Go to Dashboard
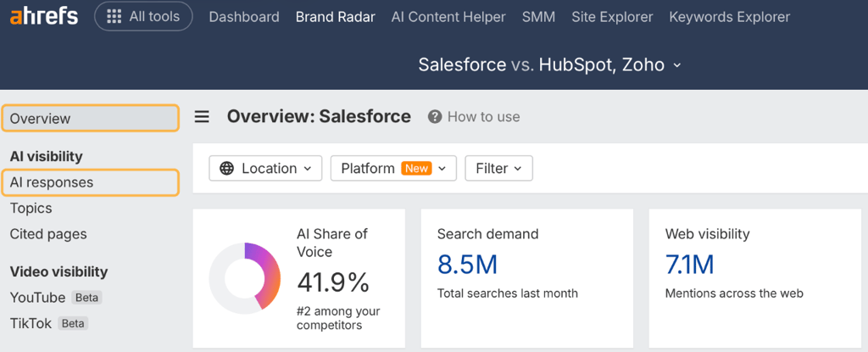 (244, 17)
